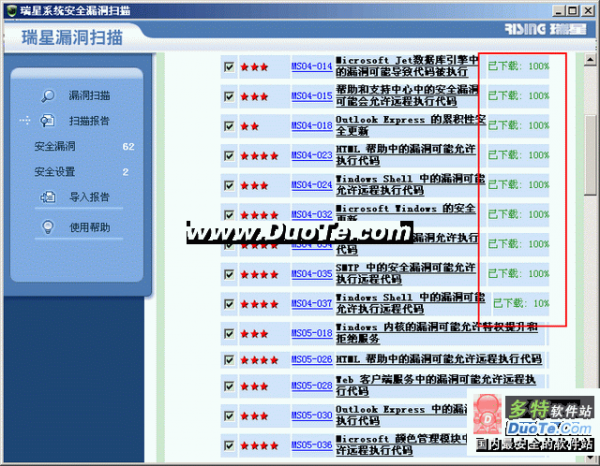Click the 2 count next to 安全设置
The height and width of the screenshot is (466, 600).
pos(126,172)
